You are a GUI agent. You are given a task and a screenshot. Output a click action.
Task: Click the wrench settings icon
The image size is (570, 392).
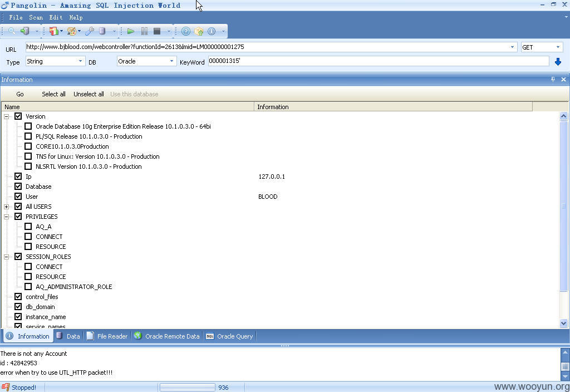(90, 31)
